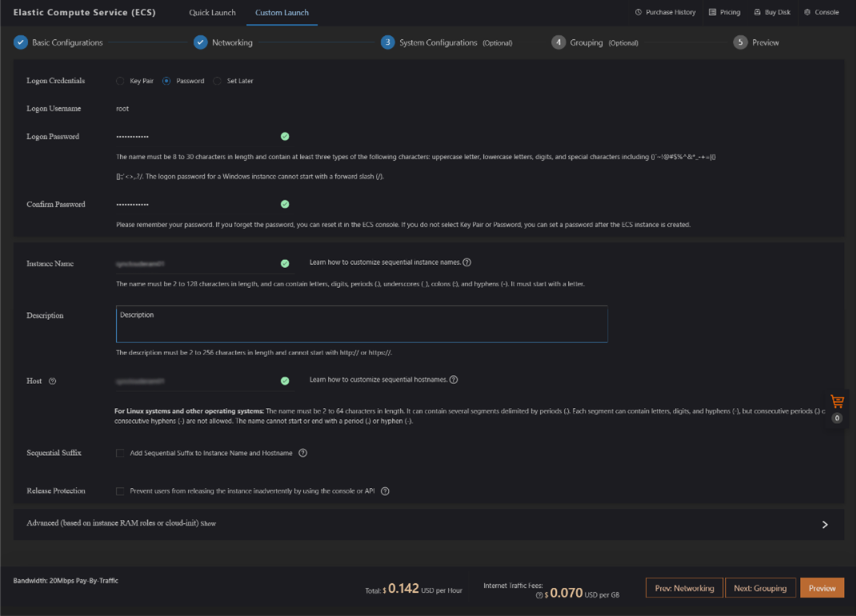Click step 5 Preview circle
Image resolution: width=856 pixels, height=616 pixels.
(x=740, y=42)
